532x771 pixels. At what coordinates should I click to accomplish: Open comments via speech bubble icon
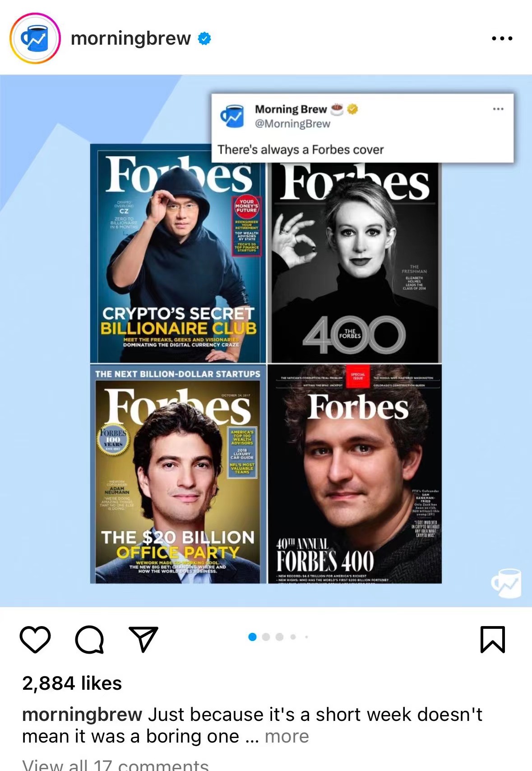pos(90,639)
